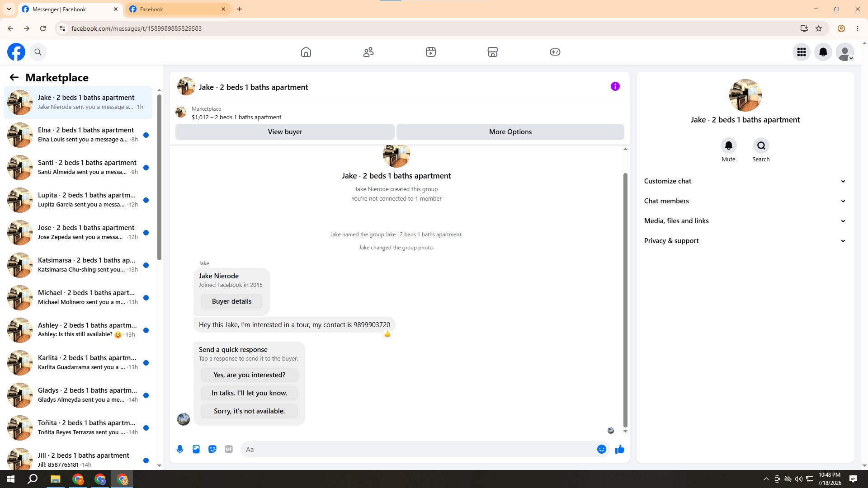This screenshot has height=488, width=868.
Task: Click the More Options button
Action: (510, 132)
